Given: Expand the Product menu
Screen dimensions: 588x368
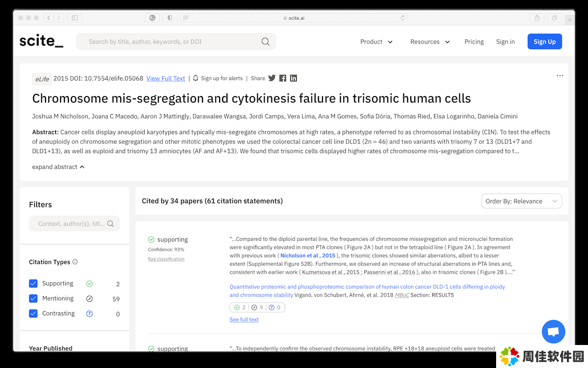Looking at the screenshot, I should tap(376, 41).
